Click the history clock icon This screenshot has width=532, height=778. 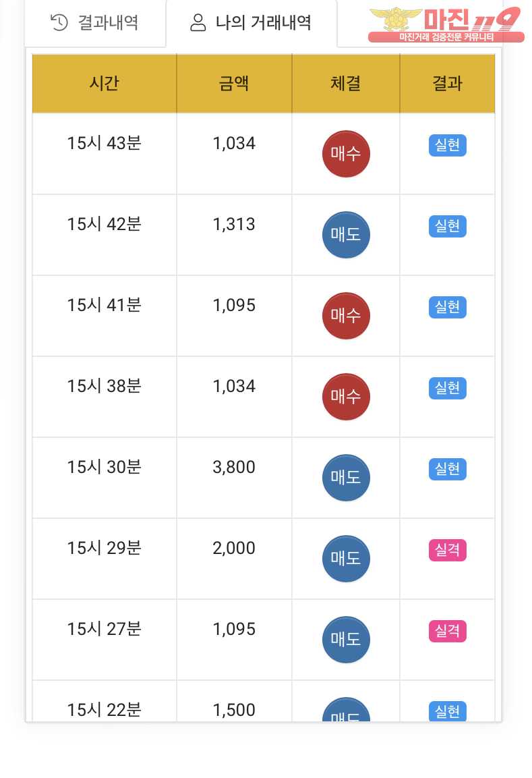click(59, 23)
